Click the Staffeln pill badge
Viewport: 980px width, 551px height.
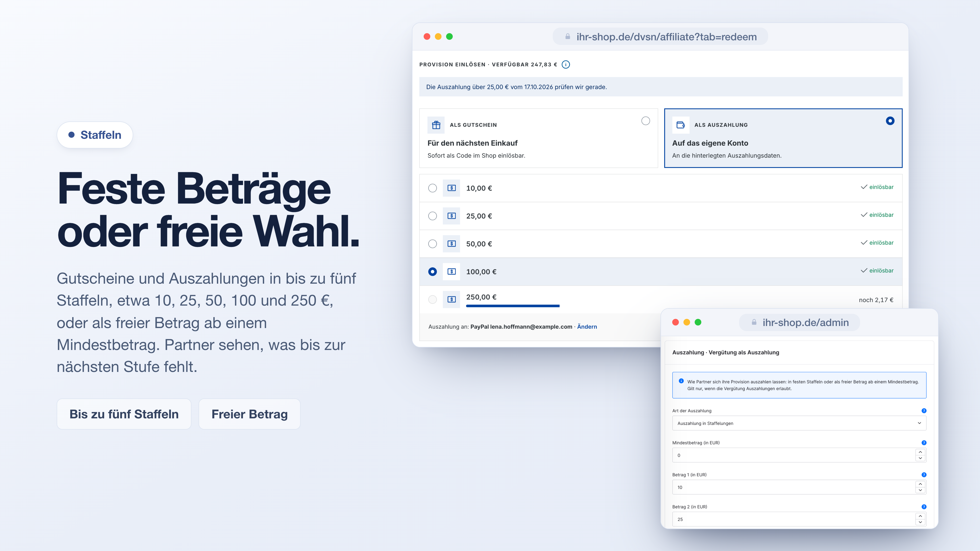(95, 135)
